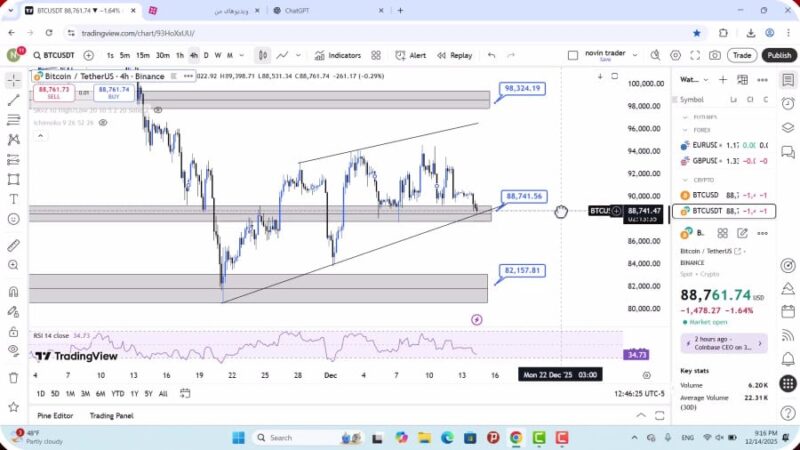The image size is (800, 450).
Task: Click the BTCUSDT symbol search field
Action: pyautogui.click(x=54, y=55)
